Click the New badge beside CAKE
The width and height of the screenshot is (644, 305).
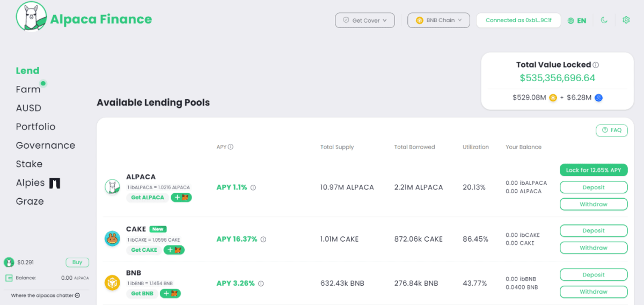158,229
